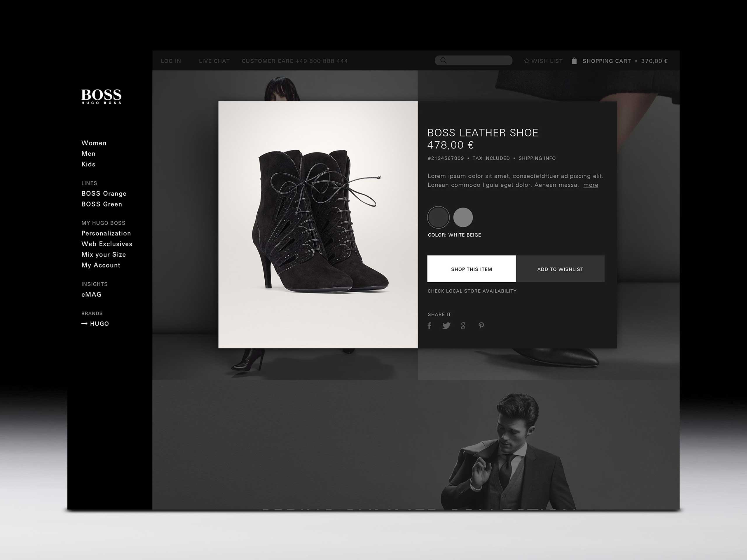Go to BOSS Orange line
The width and height of the screenshot is (747, 560).
coord(104,193)
